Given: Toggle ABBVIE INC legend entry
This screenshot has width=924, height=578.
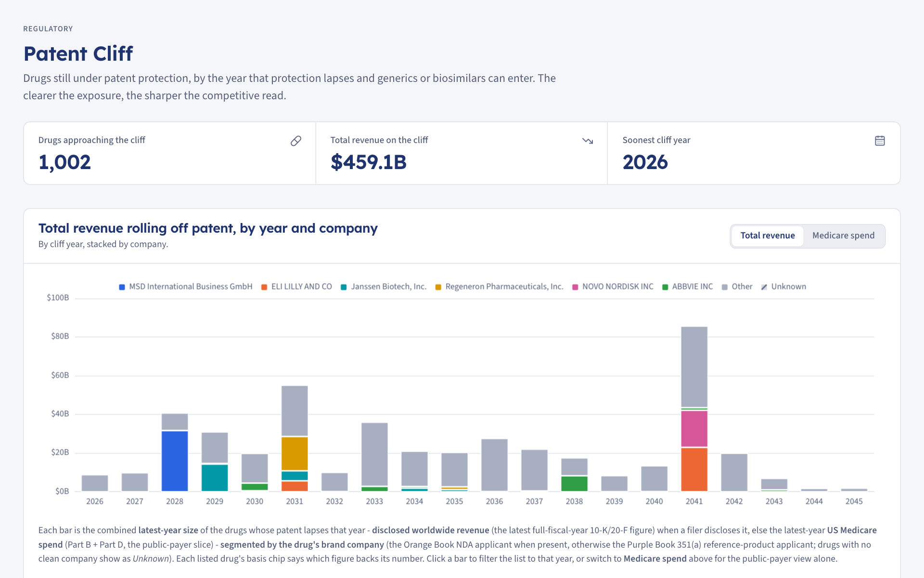Looking at the screenshot, I should [x=687, y=287].
